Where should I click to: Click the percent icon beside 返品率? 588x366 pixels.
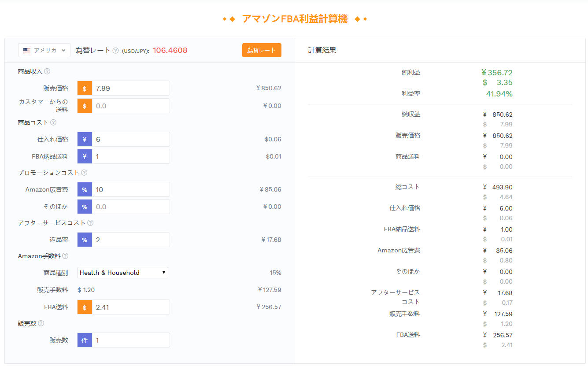pyautogui.click(x=85, y=240)
